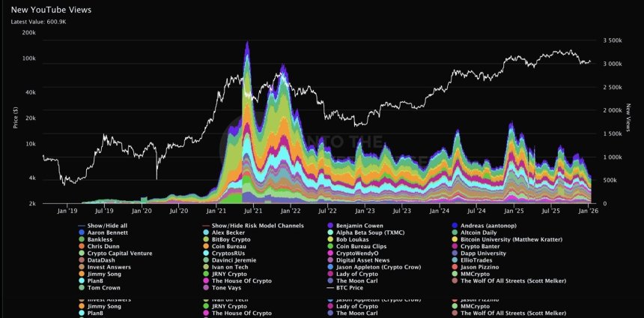Viewport: 644px width, 318px height.
Task: Toggle the Tone Vays legend entry
Action: pos(222,288)
